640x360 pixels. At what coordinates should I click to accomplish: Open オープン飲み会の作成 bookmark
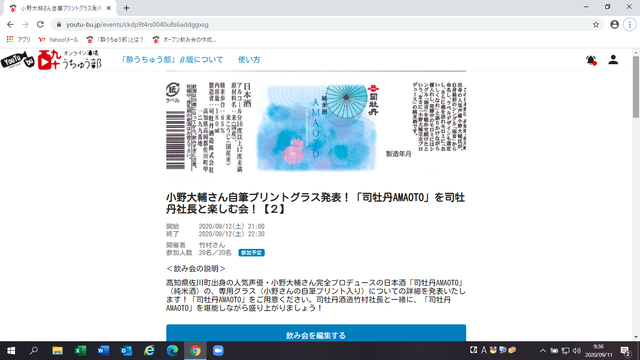coord(184,40)
